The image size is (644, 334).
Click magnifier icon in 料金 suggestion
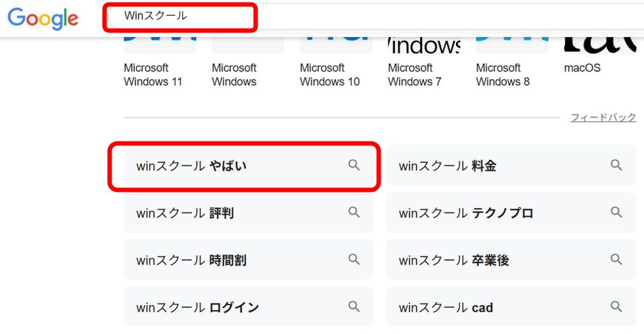pos(616,165)
